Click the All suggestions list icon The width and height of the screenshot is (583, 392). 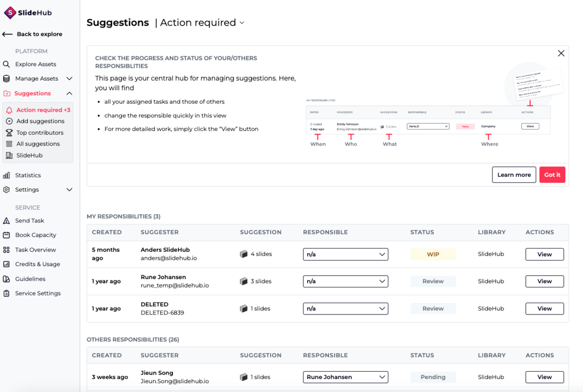click(9, 144)
